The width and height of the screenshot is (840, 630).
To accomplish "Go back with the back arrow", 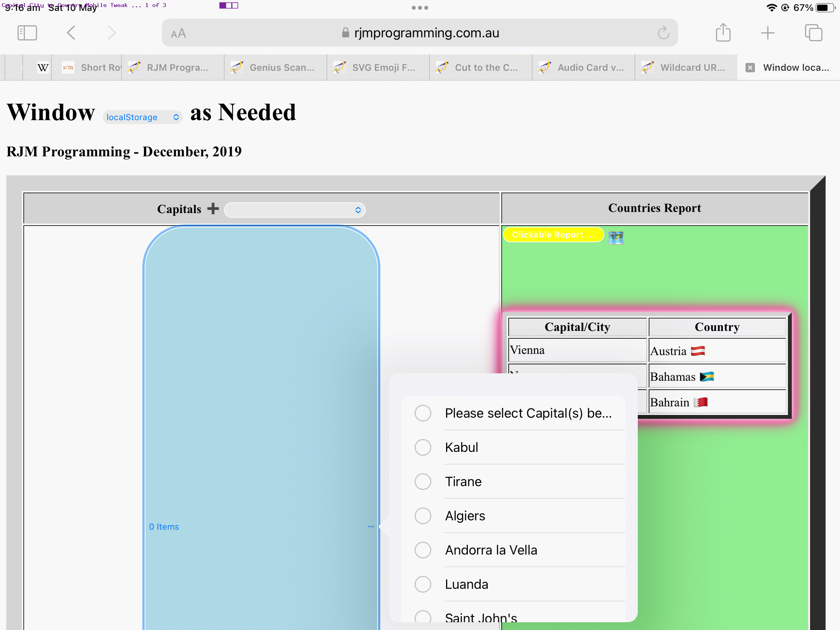I will [71, 33].
